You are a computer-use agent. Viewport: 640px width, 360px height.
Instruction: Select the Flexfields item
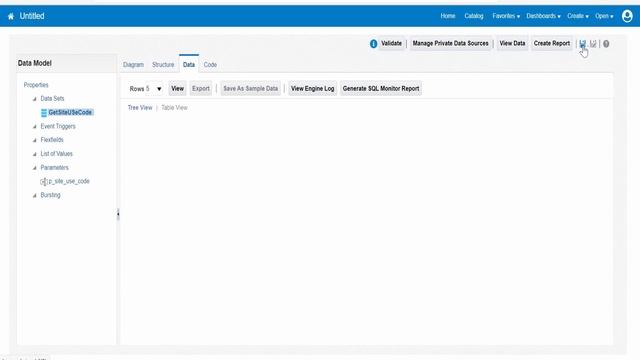pos(52,140)
